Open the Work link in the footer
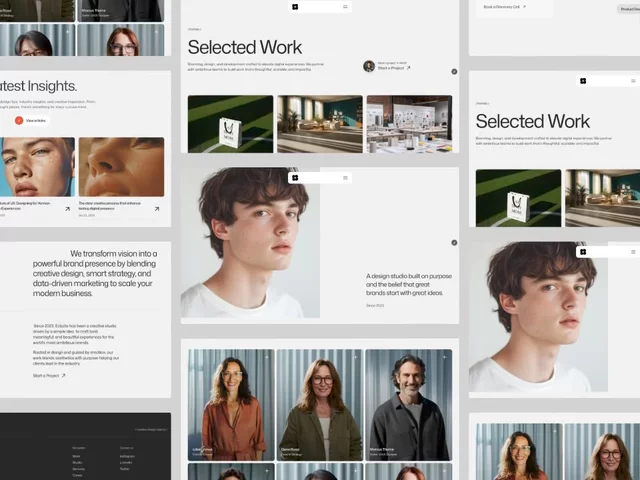The image size is (640, 480). tap(76, 456)
